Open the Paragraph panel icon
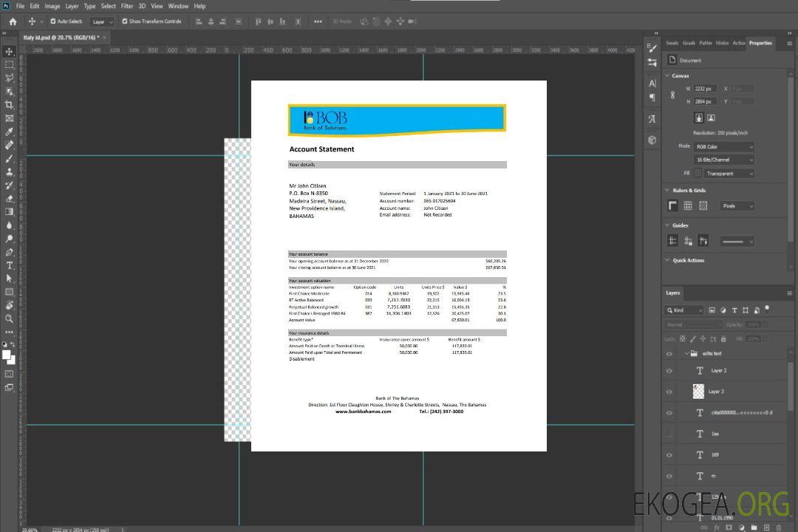 tap(652, 98)
